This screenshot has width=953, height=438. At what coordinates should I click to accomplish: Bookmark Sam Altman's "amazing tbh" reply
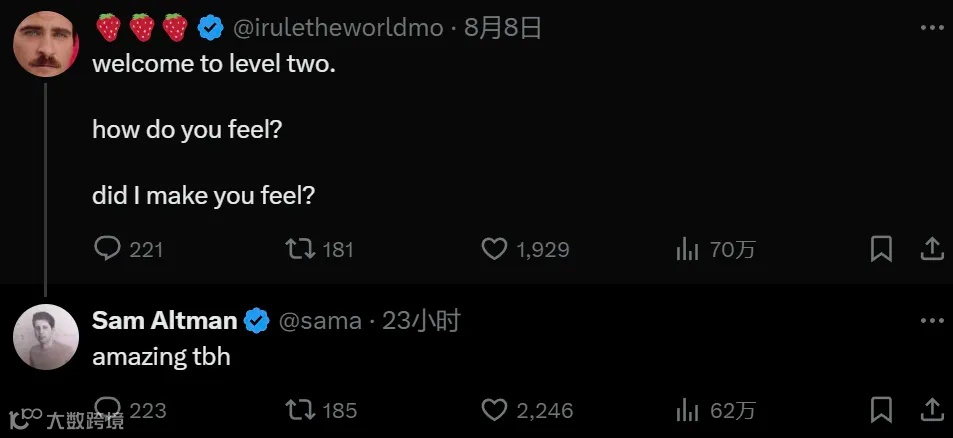[881, 409]
